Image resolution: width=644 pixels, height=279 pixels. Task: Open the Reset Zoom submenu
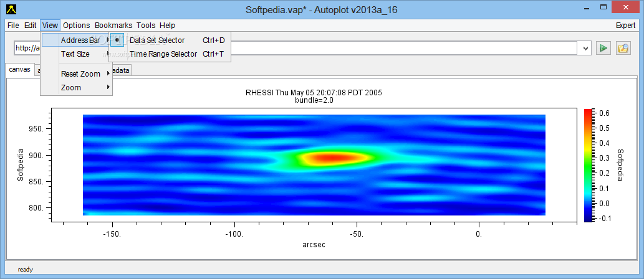coord(77,74)
